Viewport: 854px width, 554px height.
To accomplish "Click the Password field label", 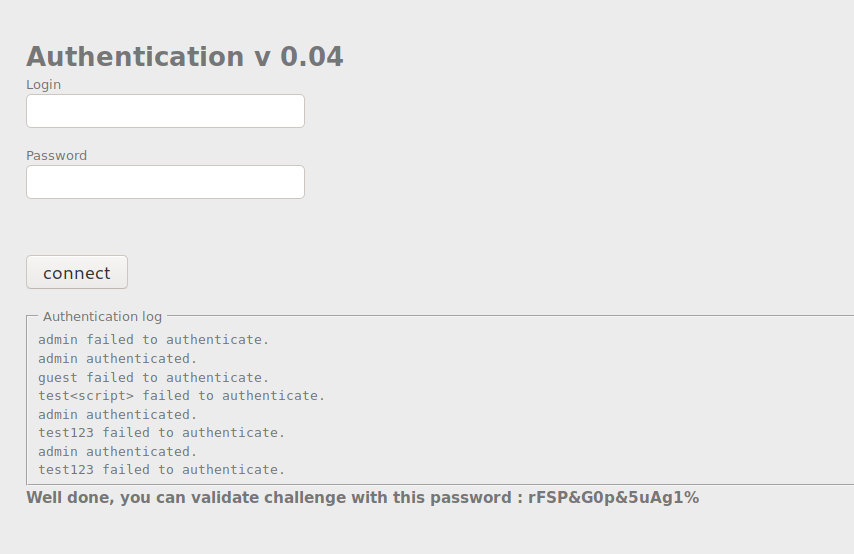I will pos(56,156).
